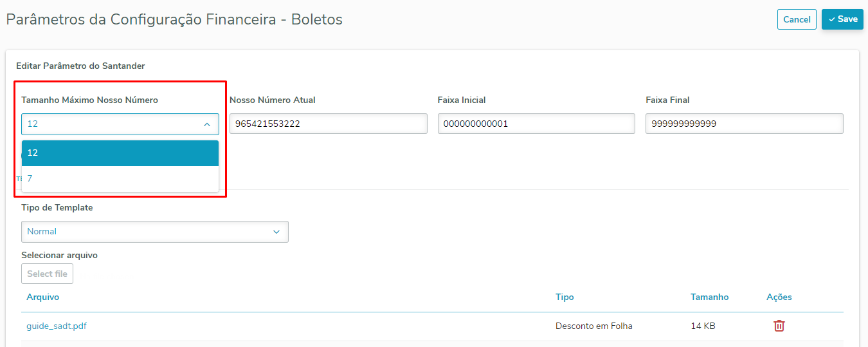Image resolution: width=868 pixels, height=347 pixels.
Task: Click the Ações column header
Action: [x=779, y=297]
